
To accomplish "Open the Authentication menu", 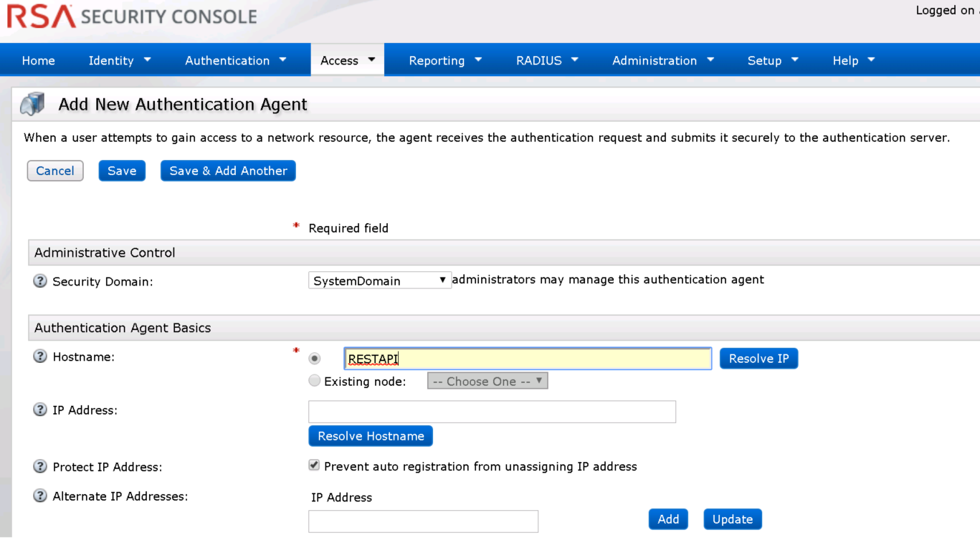I will (235, 60).
